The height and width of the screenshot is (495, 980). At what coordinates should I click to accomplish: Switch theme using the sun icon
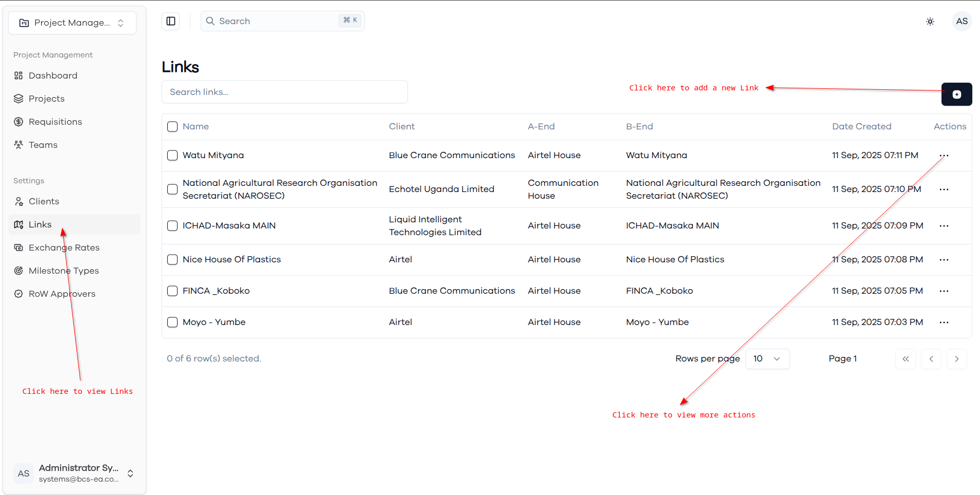[930, 22]
